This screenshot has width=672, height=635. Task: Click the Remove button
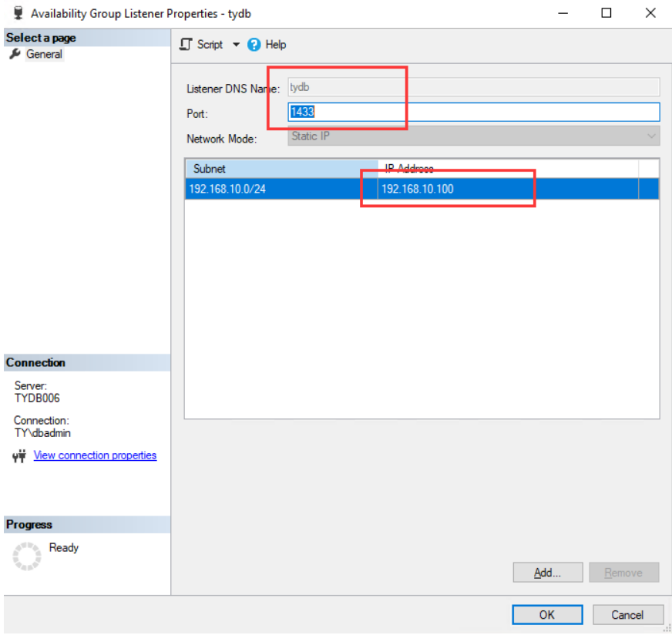[x=623, y=573]
